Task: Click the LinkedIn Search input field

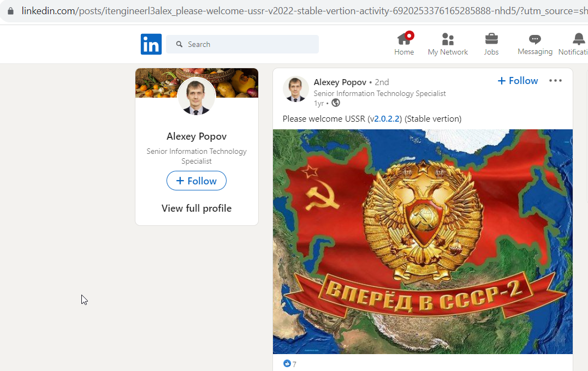Action: [x=242, y=44]
